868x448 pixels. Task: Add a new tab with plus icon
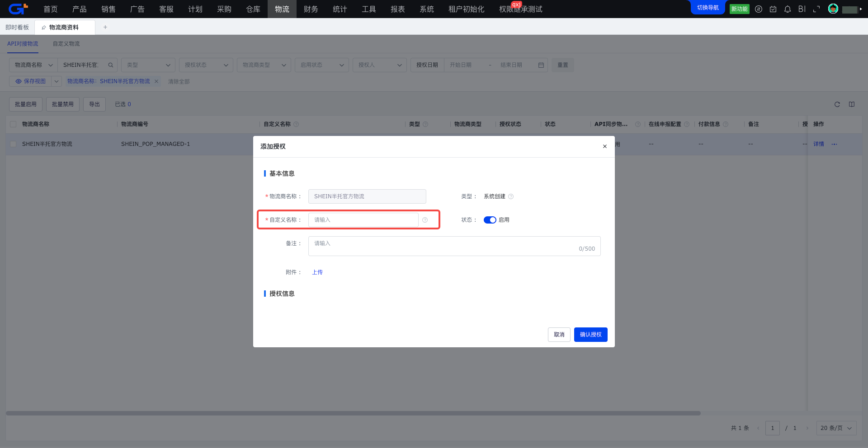coord(105,27)
